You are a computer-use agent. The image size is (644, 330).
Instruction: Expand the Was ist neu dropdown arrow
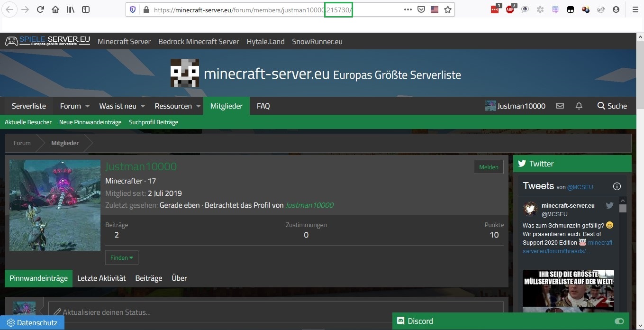tap(143, 106)
